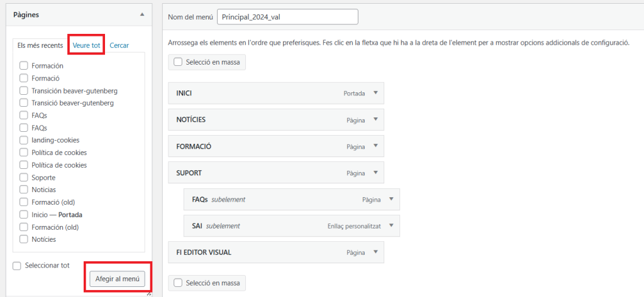This screenshot has height=297, width=644.
Task: Click the bottom Selecció en massa button
Action: 207,283
